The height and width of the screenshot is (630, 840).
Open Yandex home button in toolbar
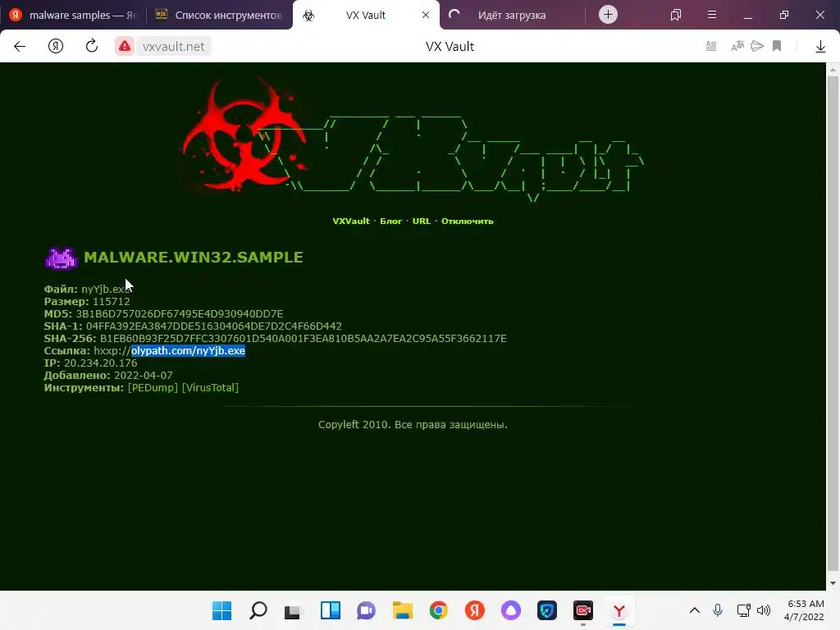pyautogui.click(x=56, y=47)
